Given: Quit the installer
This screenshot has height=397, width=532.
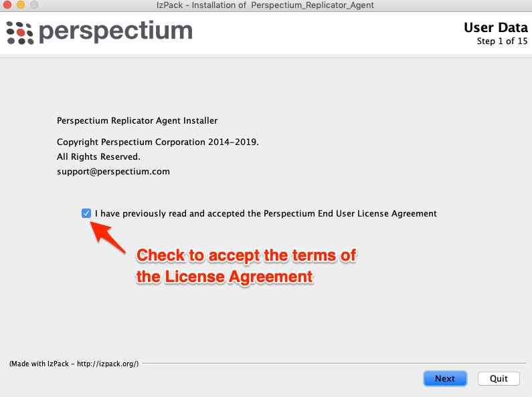Looking at the screenshot, I should 499,378.
